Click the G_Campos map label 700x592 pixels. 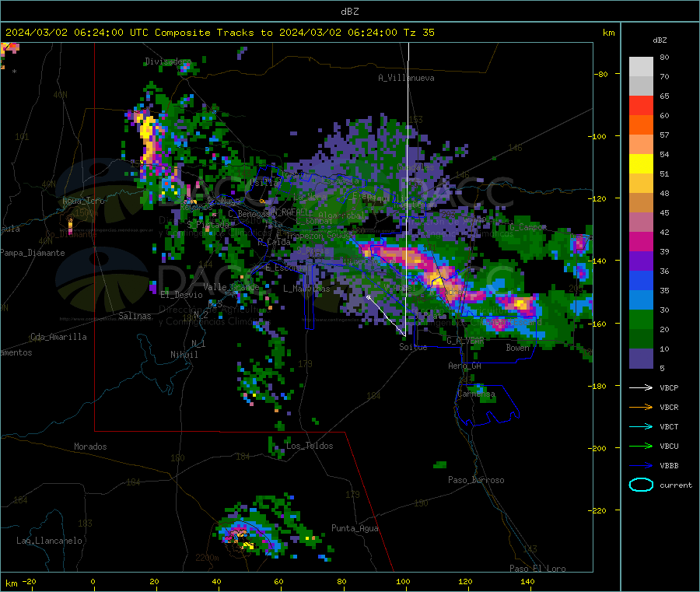pyautogui.click(x=528, y=227)
